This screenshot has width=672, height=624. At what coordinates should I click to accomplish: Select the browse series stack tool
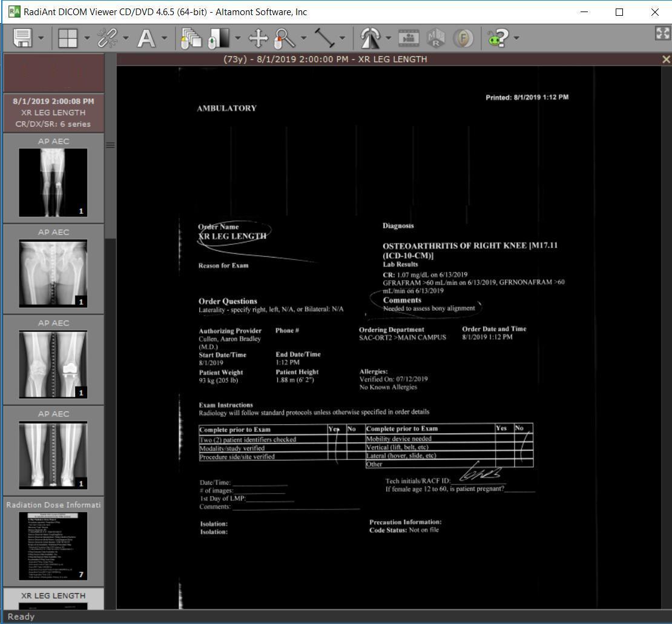point(191,38)
